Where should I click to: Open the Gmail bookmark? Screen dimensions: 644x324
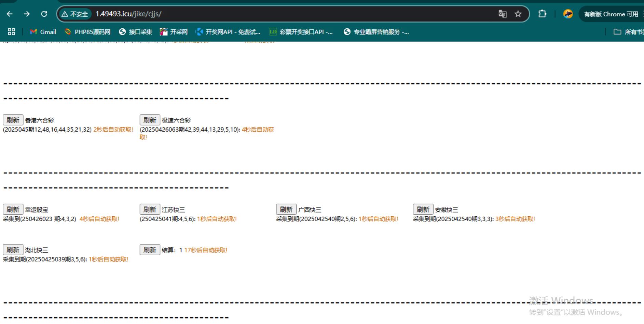click(x=43, y=32)
